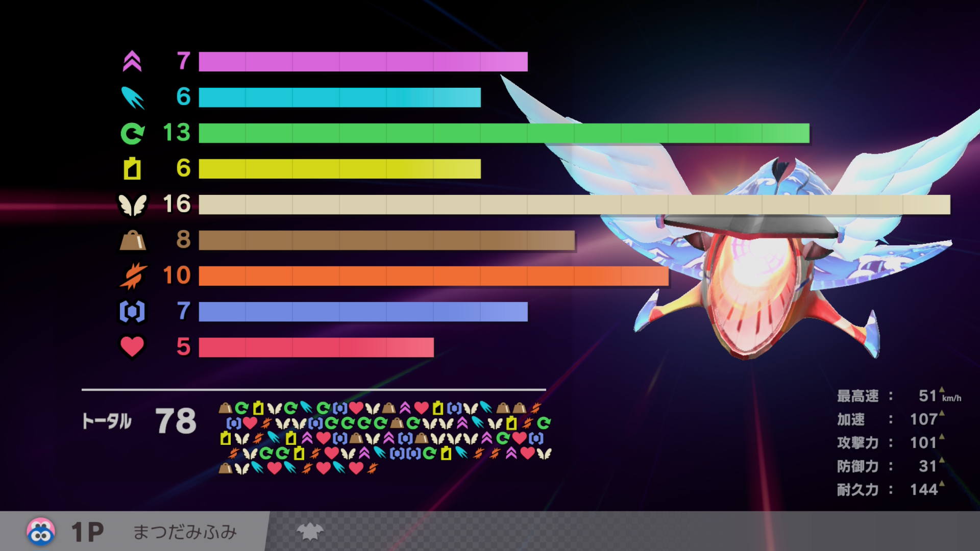Click the yellow battery charge stat icon
This screenshot has height=551, width=980.
point(132,169)
